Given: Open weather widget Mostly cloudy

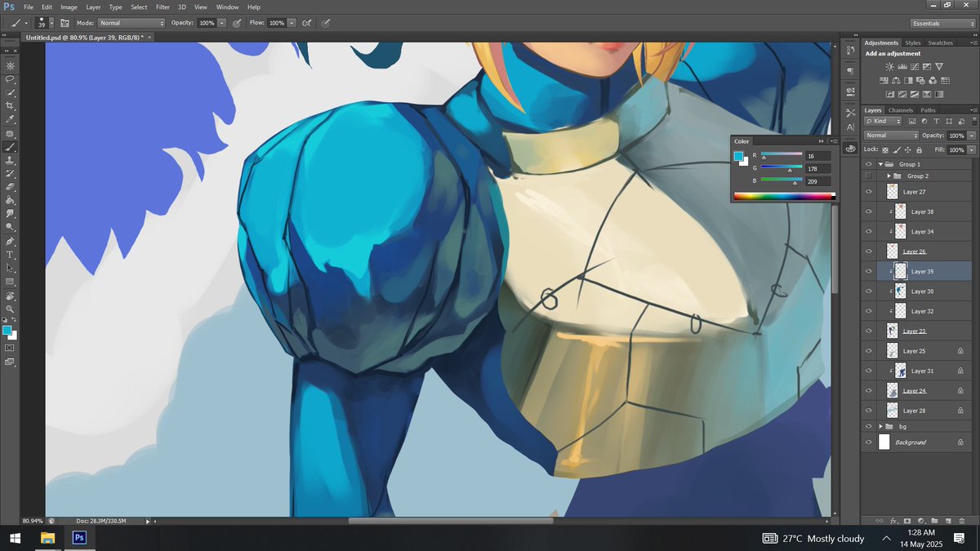Looking at the screenshot, I should click(x=813, y=539).
